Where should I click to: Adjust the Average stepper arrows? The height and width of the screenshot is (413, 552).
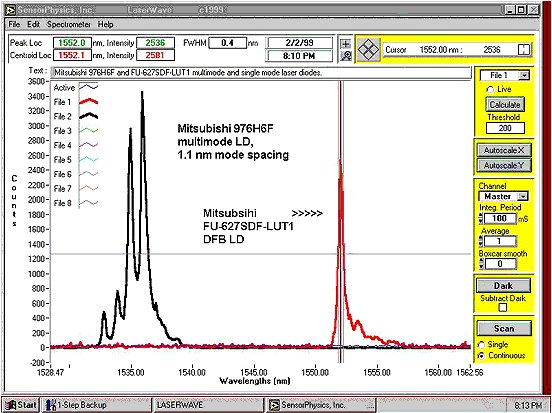pyautogui.click(x=481, y=242)
